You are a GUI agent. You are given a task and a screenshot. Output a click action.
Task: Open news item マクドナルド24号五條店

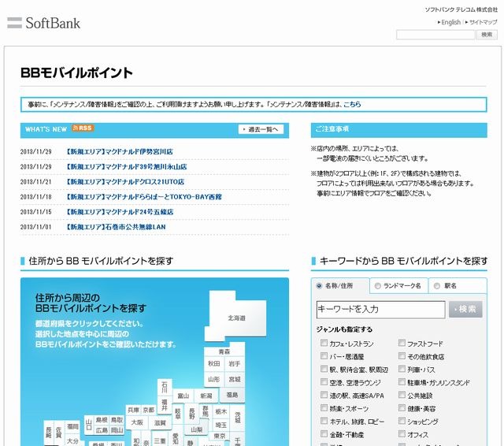(x=120, y=212)
